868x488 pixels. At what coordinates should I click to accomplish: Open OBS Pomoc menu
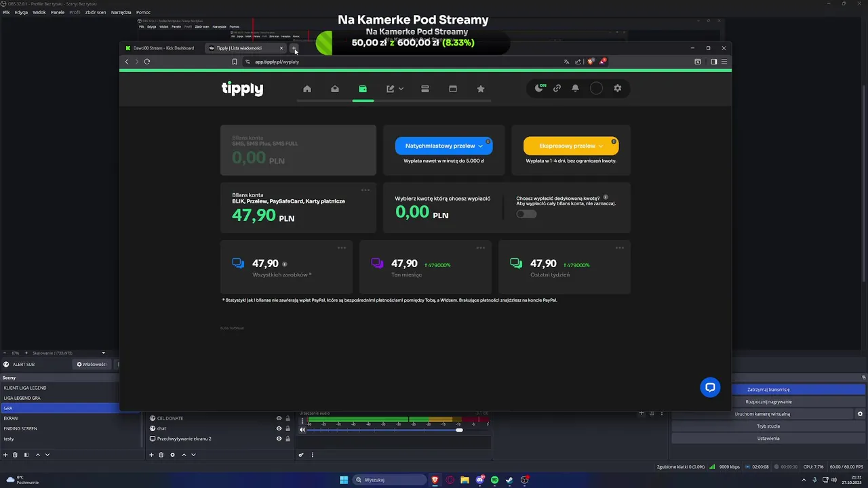143,12
